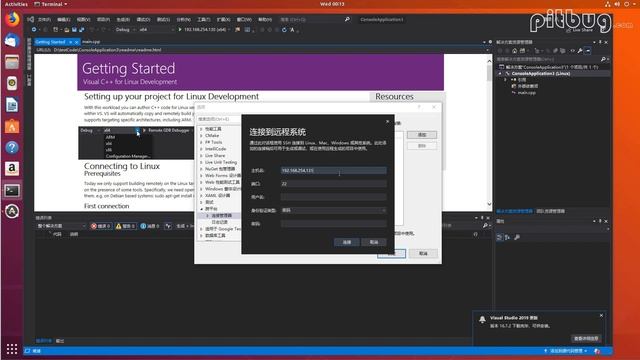Image resolution: width=640 pixels, height=360 pixels.
Task: Click the categorized view icon in Properties panel
Action: (500, 237)
